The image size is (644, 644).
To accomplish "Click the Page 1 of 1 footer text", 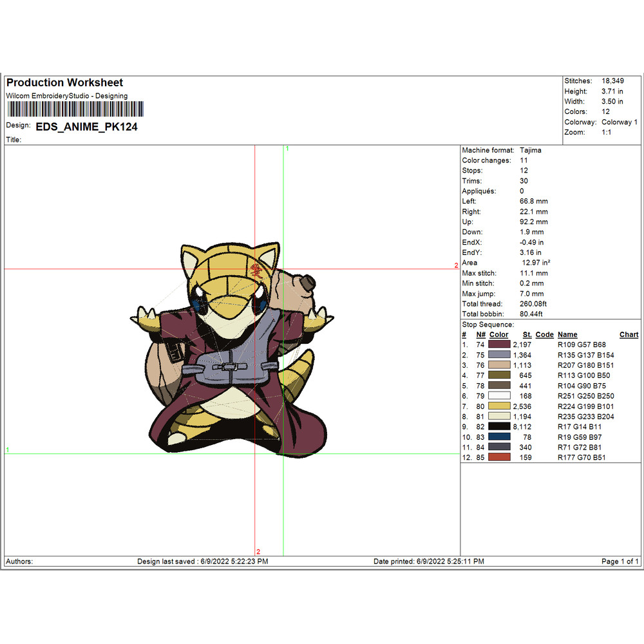I will click(620, 562).
